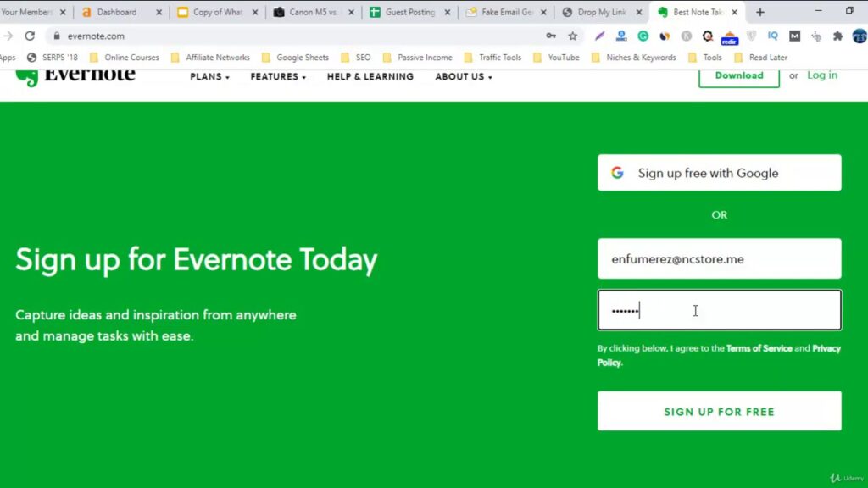Open the Grammarly extension icon
This screenshot has height=488, width=868.
pyautogui.click(x=643, y=36)
